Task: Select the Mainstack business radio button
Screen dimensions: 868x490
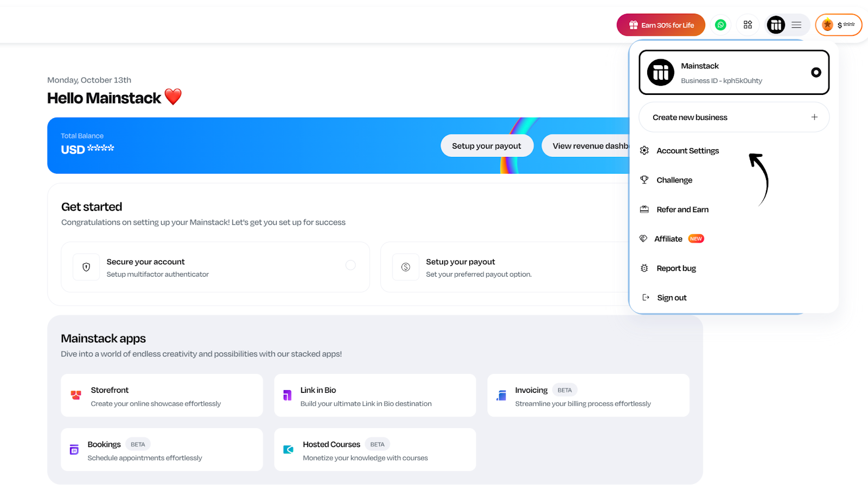Action: tap(815, 73)
